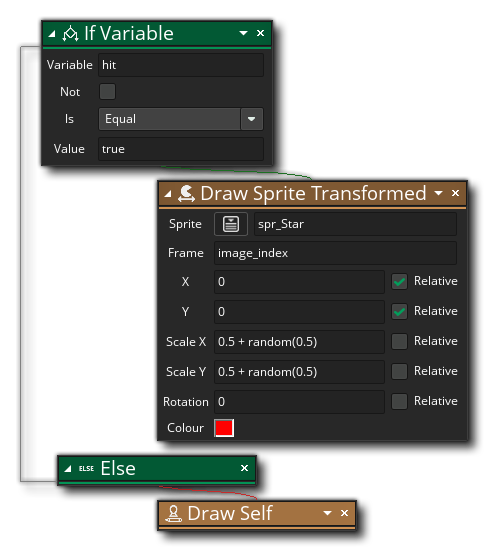This screenshot has height=551, width=488.
Task: Click the Rotation value field
Action: point(299,402)
